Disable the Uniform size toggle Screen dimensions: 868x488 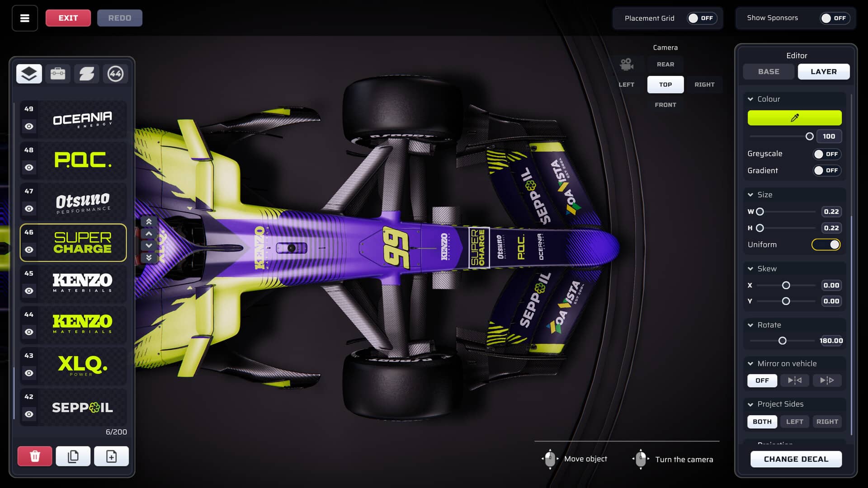point(826,244)
